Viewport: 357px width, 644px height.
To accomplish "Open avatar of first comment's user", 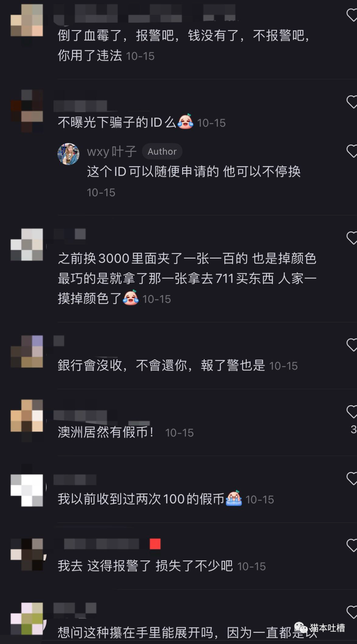I will point(27,20).
